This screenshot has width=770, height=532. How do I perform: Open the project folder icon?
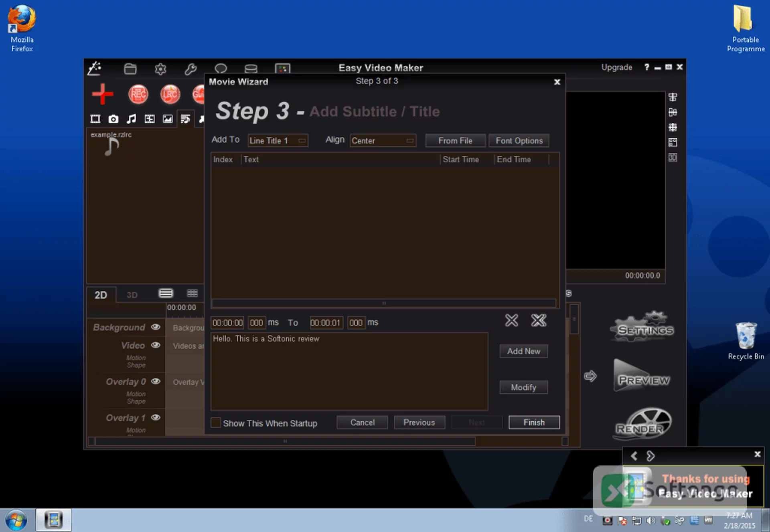[x=130, y=69]
